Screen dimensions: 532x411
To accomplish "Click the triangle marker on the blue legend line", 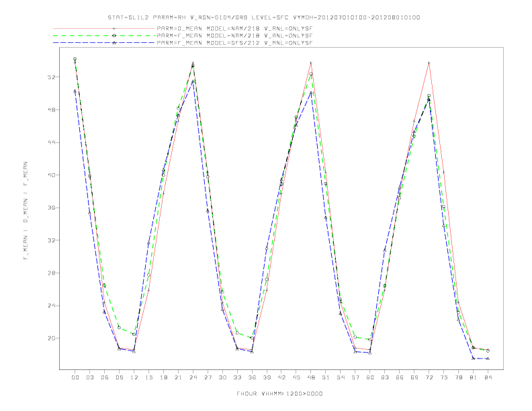I will point(114,43).
